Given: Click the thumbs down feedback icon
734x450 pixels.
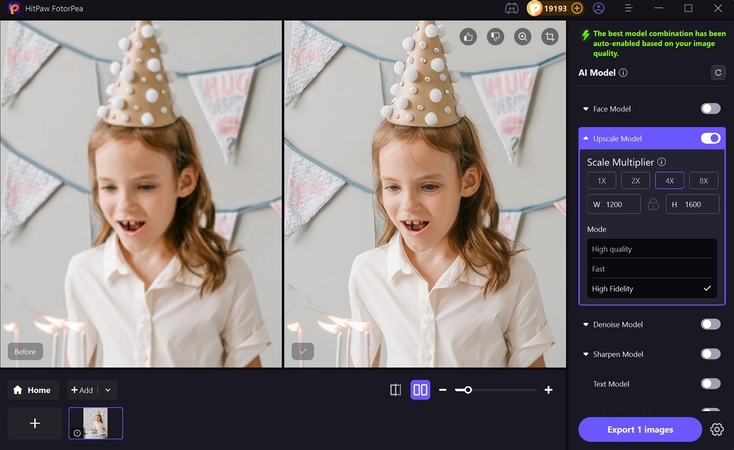Looking at the screenshot, I should coord(494,36).
